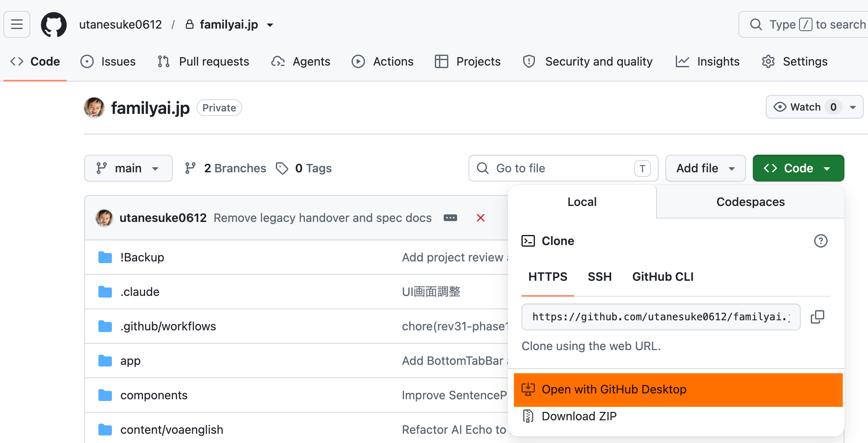
Task: Open the main branch selector dropdown
Action: point(128,168)
